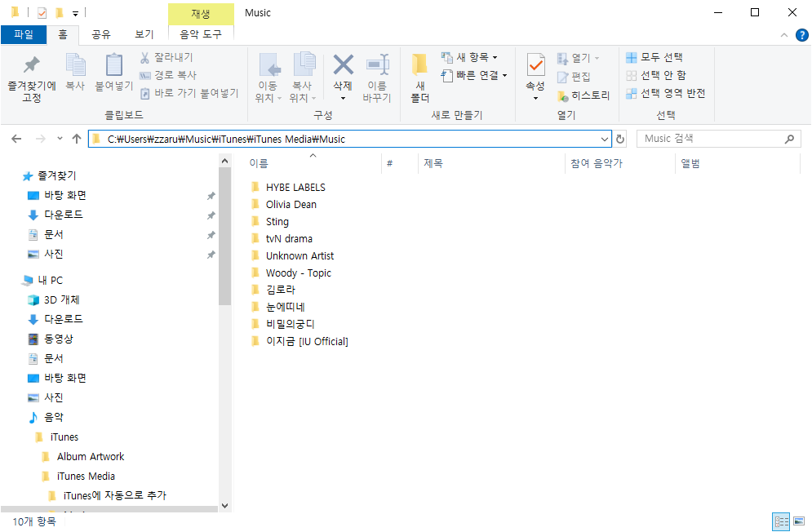Screen dimensions: 812x532
Task: Collapse the ribbon with chevron
Action: (784, 35)
